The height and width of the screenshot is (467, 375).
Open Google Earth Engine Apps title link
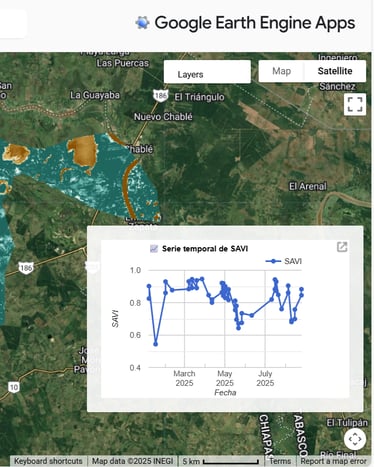[255, 23]
